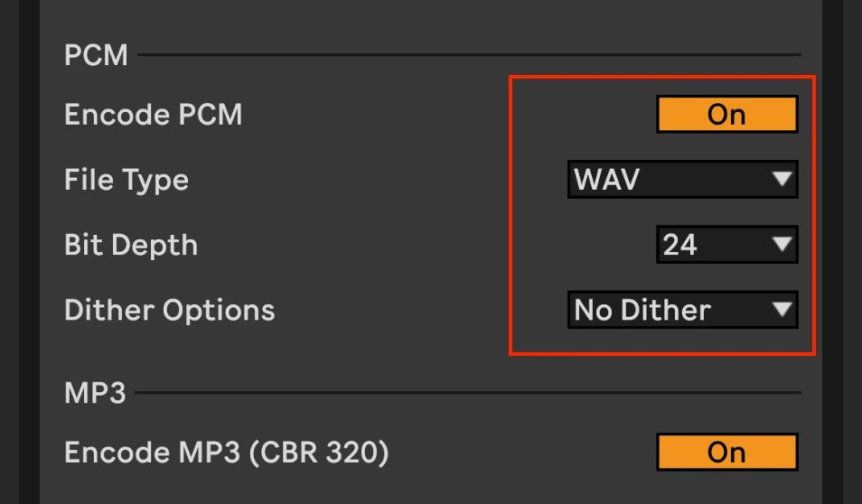Click the Dither Options label
Image resolution: width=862 pixels, height=504 pixels.
coord(170,311)
